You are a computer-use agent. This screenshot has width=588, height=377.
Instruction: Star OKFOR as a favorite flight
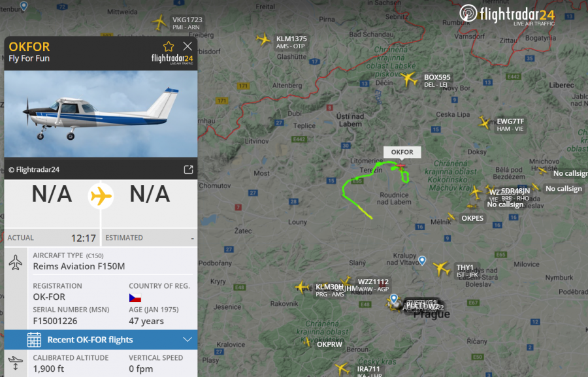(x=169, y=46)
